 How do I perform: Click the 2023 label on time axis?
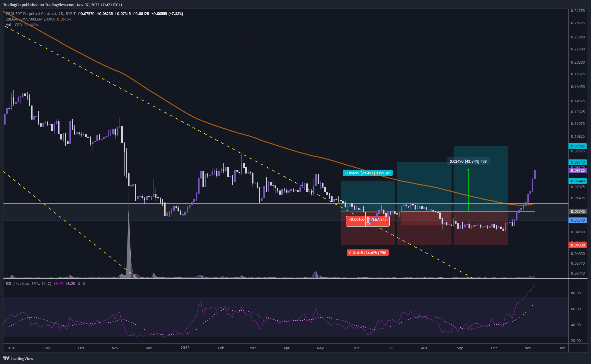(x=185, y=348)
